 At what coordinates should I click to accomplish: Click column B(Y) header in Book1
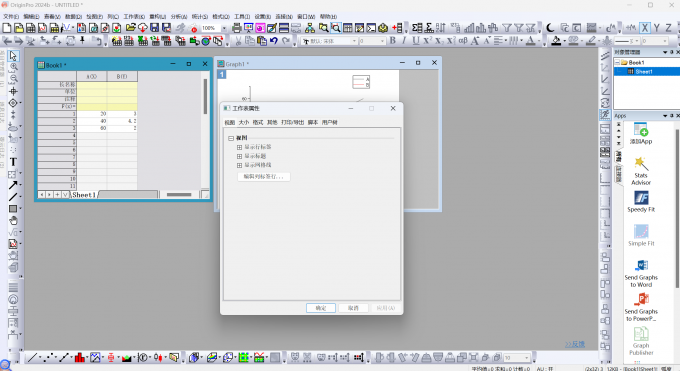122,76
